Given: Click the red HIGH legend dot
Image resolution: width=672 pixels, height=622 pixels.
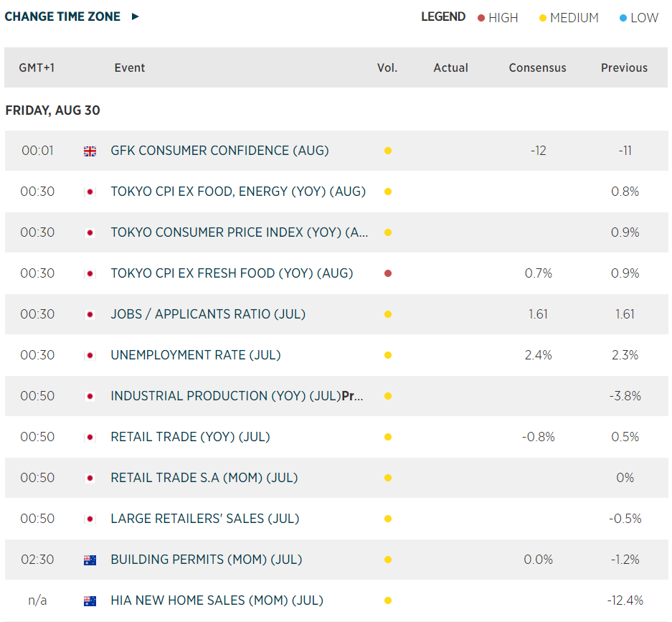Looking at the screenshot, I should [481, 18].
